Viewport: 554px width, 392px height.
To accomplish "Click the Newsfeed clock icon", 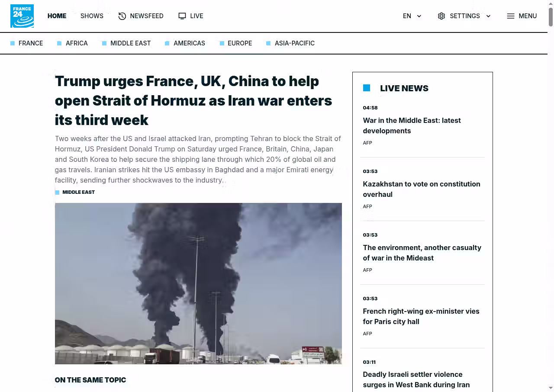I will tap(122, 16).
